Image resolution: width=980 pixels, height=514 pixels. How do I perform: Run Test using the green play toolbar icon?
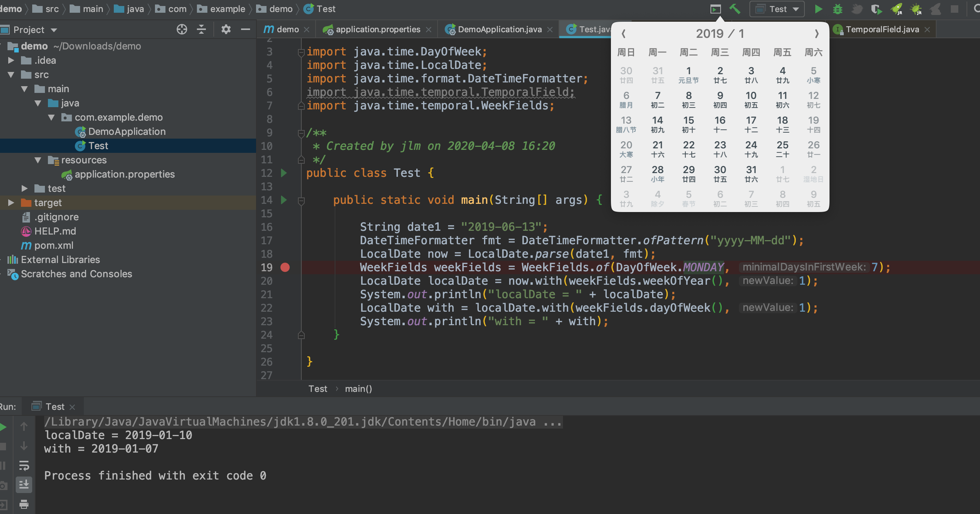[818, 9]
